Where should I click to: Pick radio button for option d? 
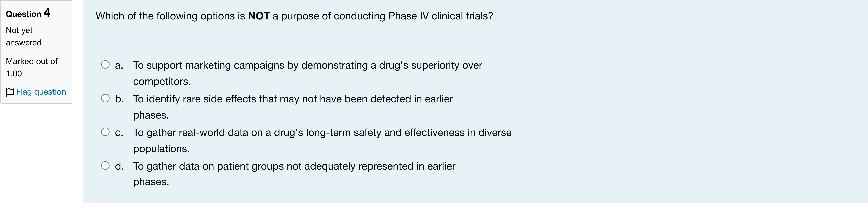(x=105, y=165)
